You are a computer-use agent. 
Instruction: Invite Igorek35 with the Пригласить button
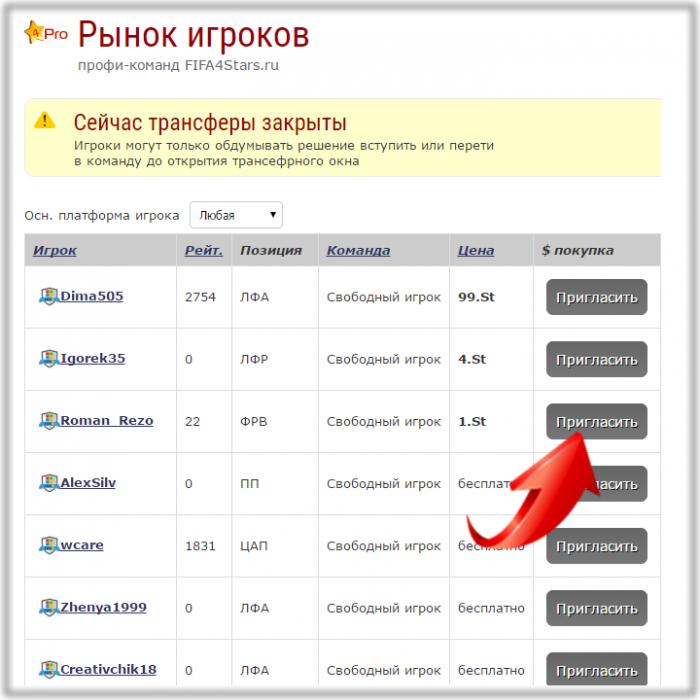coord(596,359)
